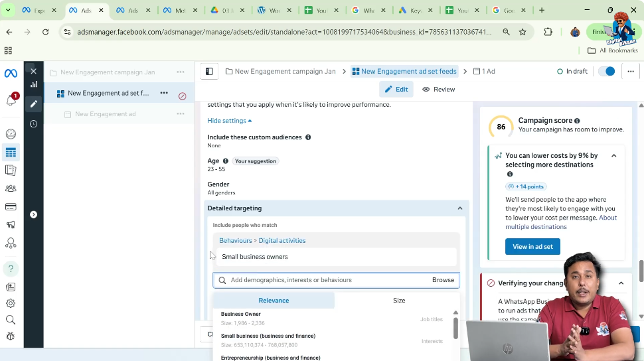This screenshot has width=644, height=361.
Task: Open Ads reporting icon in sidebar
Action: click(x=11, y=170)
